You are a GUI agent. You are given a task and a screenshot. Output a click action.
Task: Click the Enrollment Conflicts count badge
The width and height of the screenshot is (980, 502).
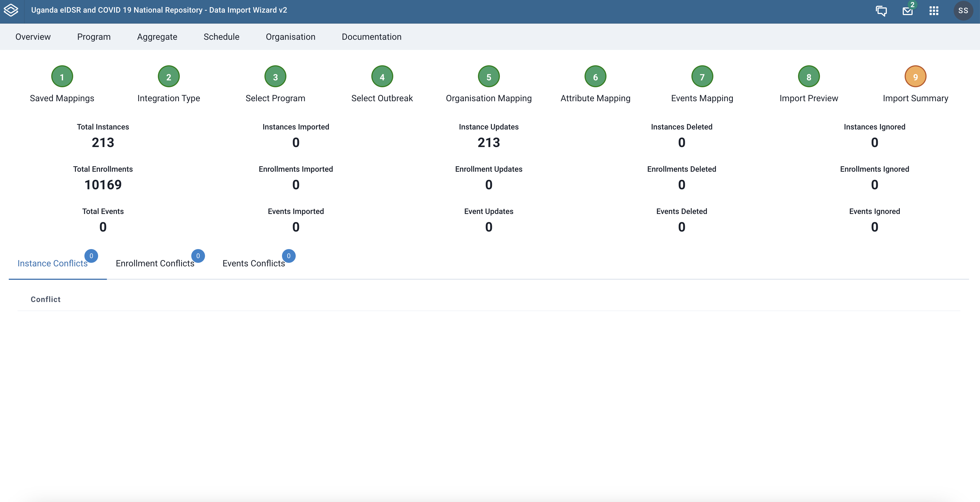point(198,256)
